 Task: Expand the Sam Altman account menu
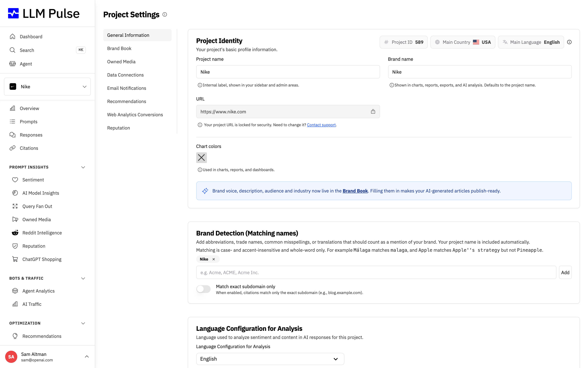click(87, 357)
